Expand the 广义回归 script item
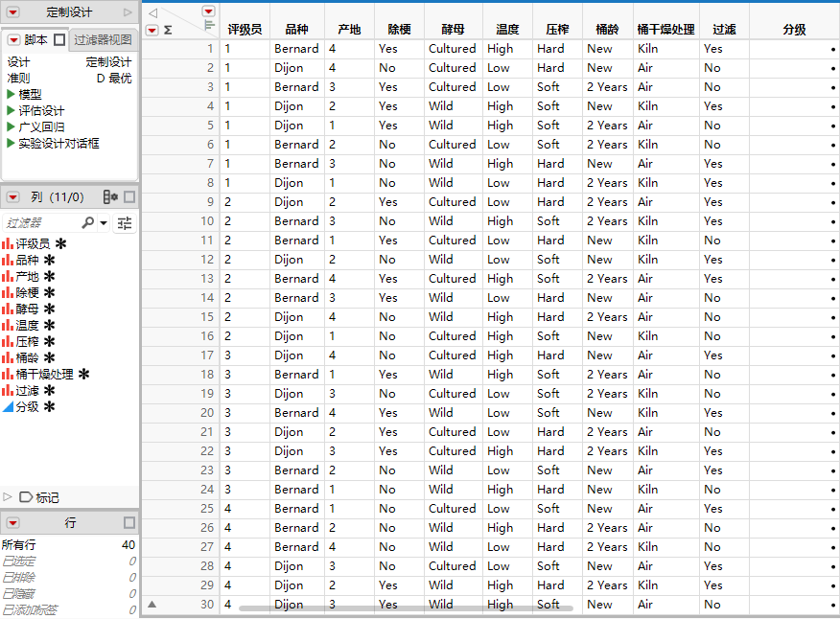The image size is (840, 619). pos(11,126)
